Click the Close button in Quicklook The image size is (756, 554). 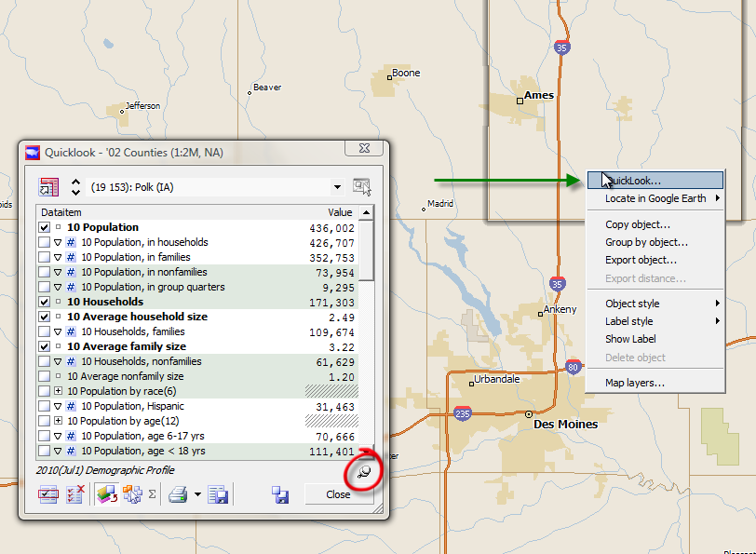tap(338, 494)
